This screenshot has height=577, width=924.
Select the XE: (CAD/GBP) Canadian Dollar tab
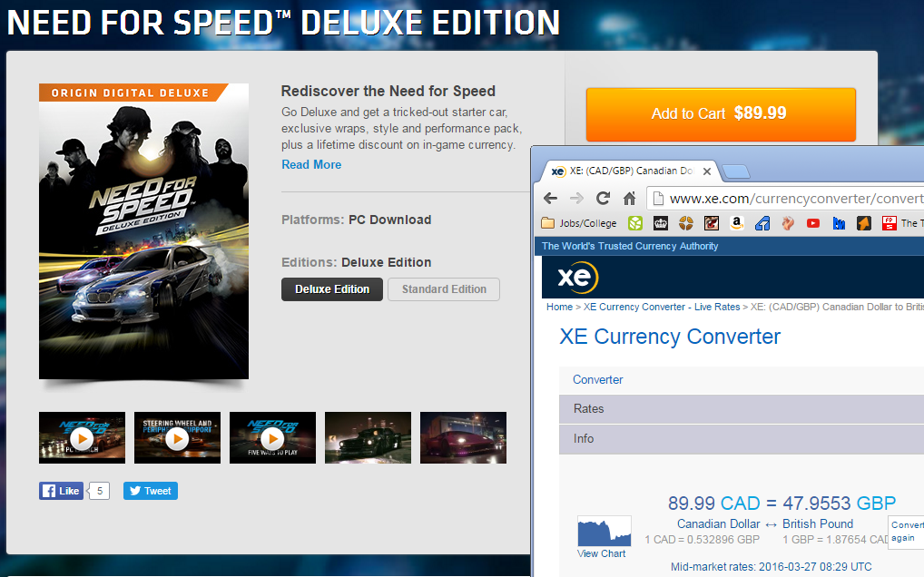pos(629,171)
